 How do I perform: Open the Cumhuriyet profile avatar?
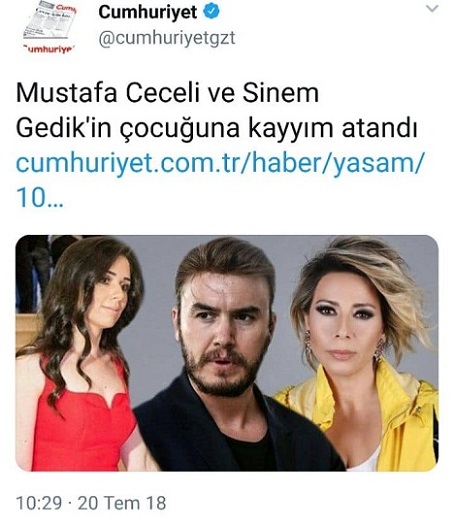[50, 28]
